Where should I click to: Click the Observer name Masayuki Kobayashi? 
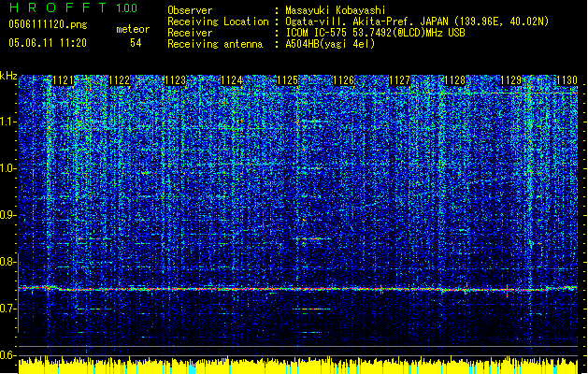pos(336,10)
